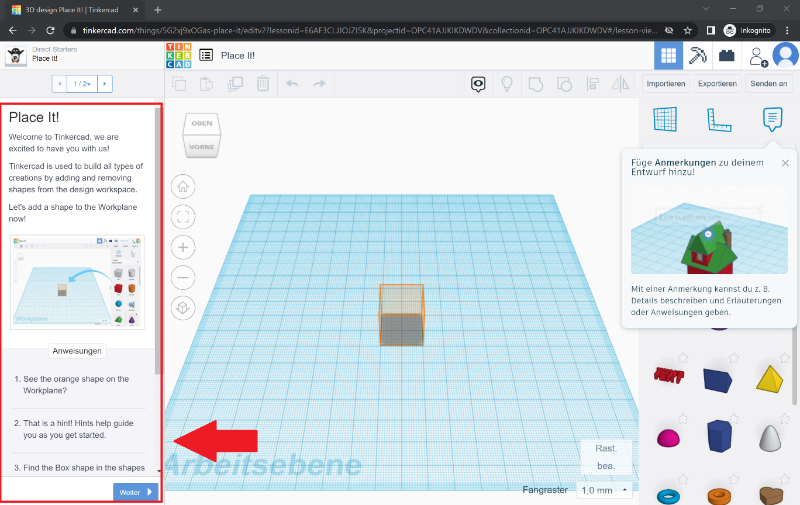
Task: Favorite the Roof shape star
Action: click(734, 358)
